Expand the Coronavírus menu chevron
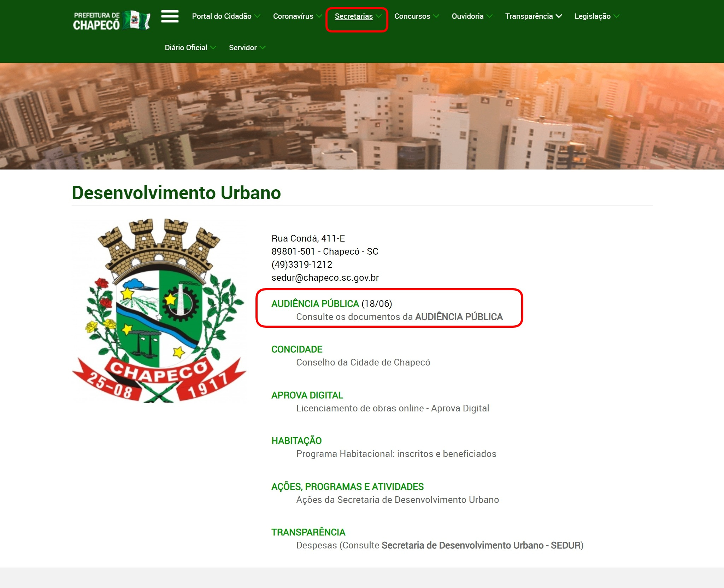 tap(319, 16)
